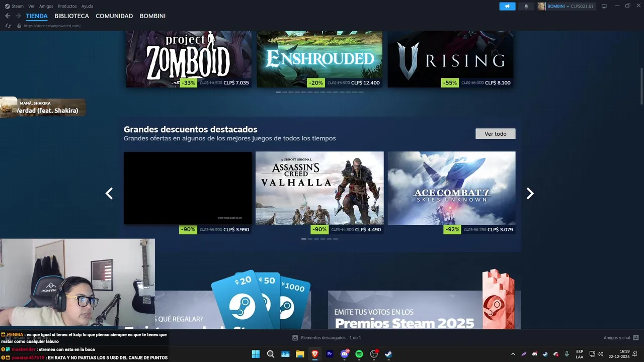Open the Project Zomboid game card

188,59
